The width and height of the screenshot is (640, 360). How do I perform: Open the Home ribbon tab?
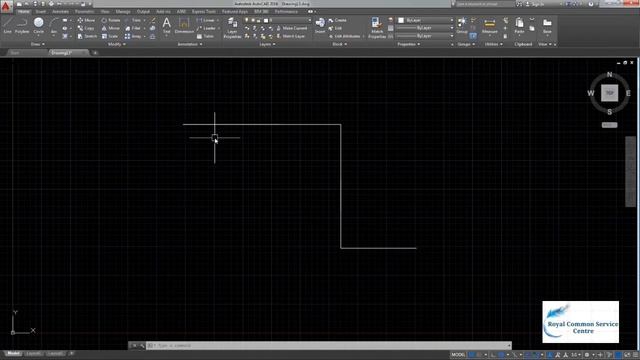pyautogui.click(x=24, y=12)
